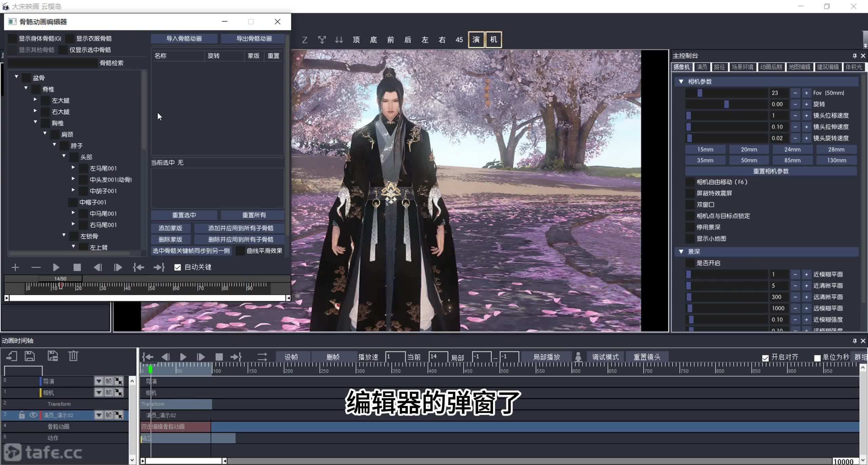The height and width of the screenshot is (465, 868).
Task: Switch to 演 actor view mode
Action: click(476, 40)
